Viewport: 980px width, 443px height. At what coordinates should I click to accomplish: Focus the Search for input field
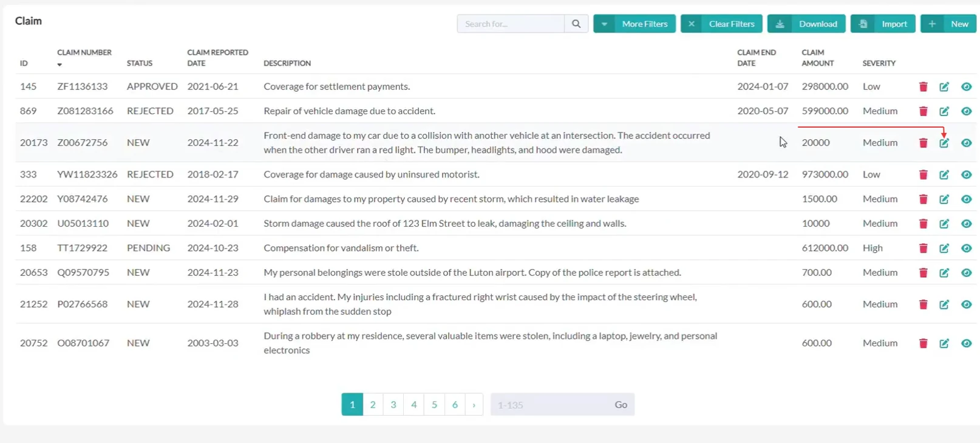[x=511, y=24]
